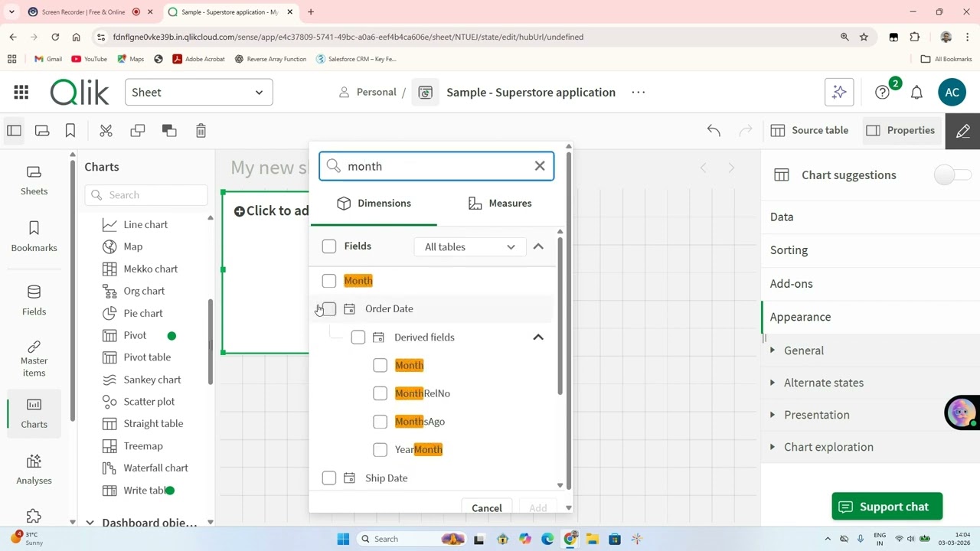Click the delete trash icon
980x551 pixels.
click(x=201, y=131)
